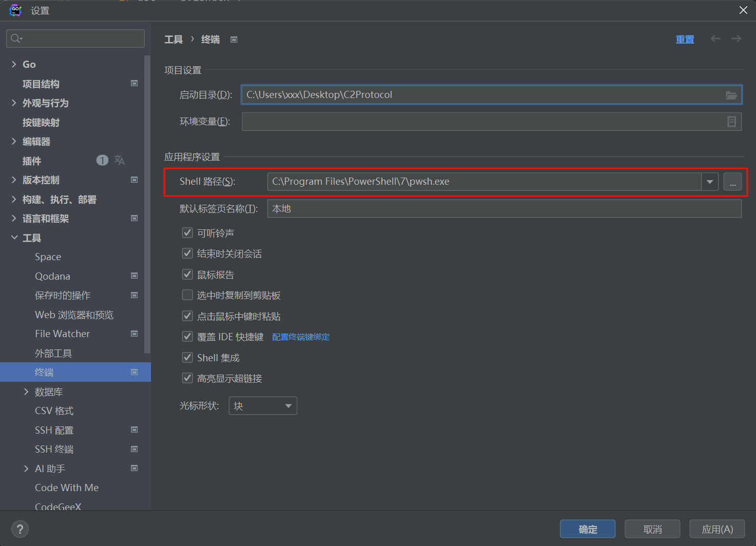Click the search magnifier icon

(16, 38)
